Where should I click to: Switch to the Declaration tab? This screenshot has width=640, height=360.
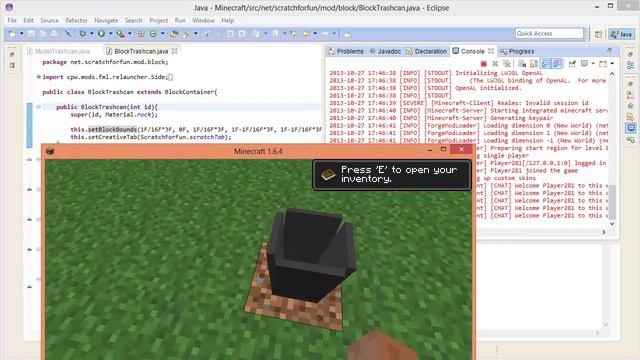(x=427, y=51)
